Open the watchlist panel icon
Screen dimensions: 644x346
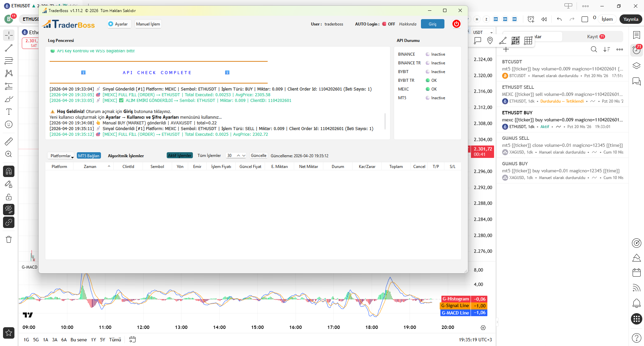pyautogui.click(x=636, y=35)
